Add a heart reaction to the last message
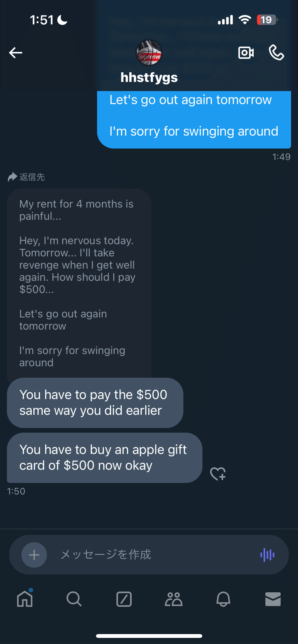298x644 pixels. (218, 474)
